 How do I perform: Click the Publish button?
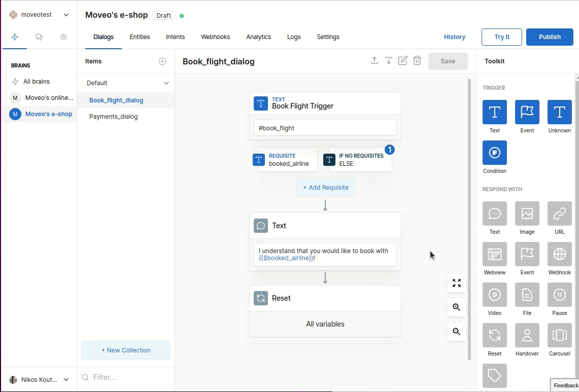pyautogui.click(x=550, y=37)
